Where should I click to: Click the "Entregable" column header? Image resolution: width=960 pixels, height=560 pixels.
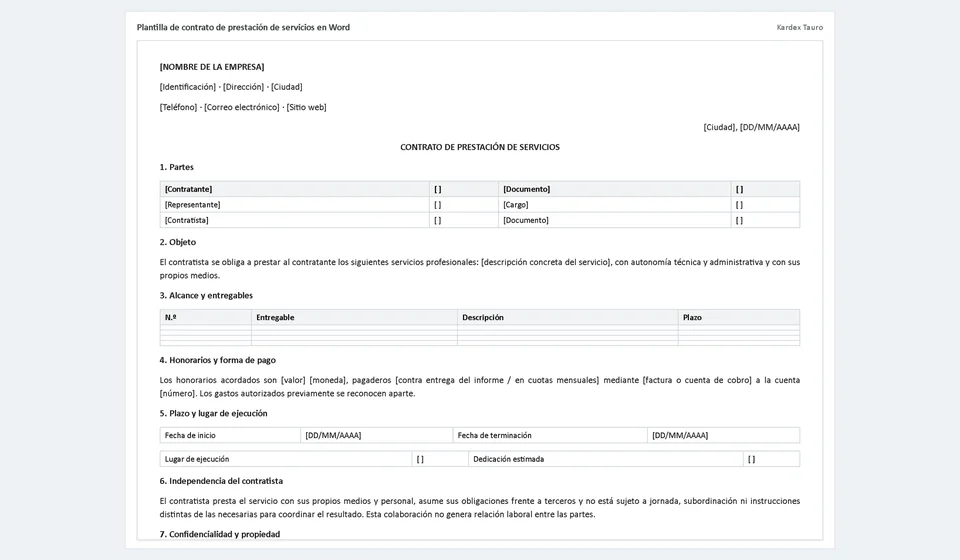pos(354,317)
